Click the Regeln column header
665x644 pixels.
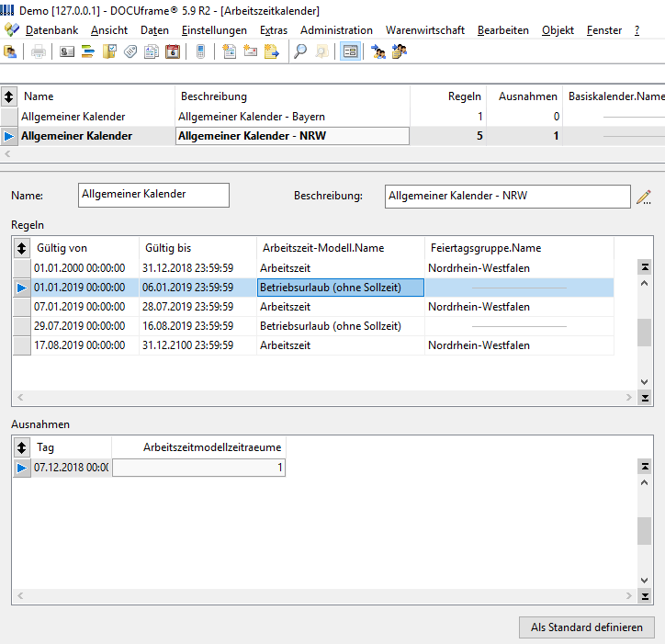[x=448, y=96]
